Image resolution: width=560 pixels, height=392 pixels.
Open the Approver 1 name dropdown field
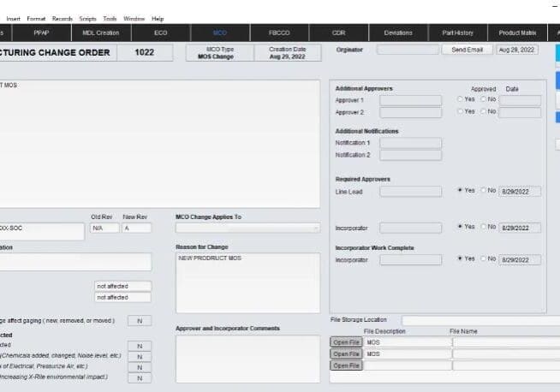pos(411,100)
